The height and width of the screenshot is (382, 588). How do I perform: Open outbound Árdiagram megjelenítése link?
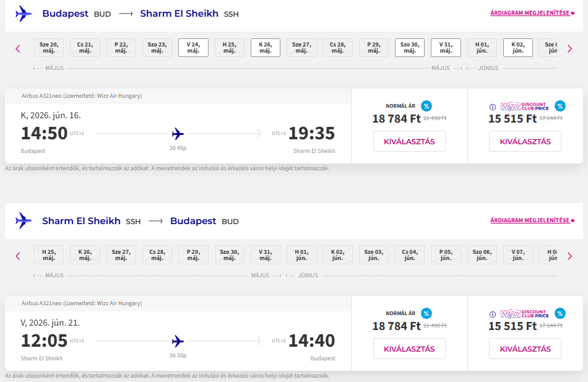pyautogui.click(x=532, y=13)
